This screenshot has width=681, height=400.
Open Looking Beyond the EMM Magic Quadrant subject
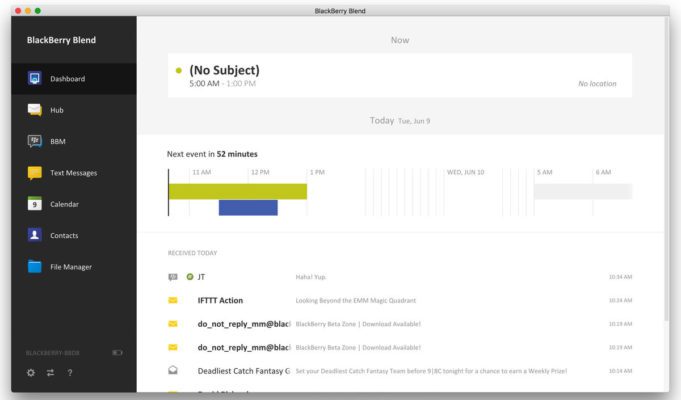point(356,300)
